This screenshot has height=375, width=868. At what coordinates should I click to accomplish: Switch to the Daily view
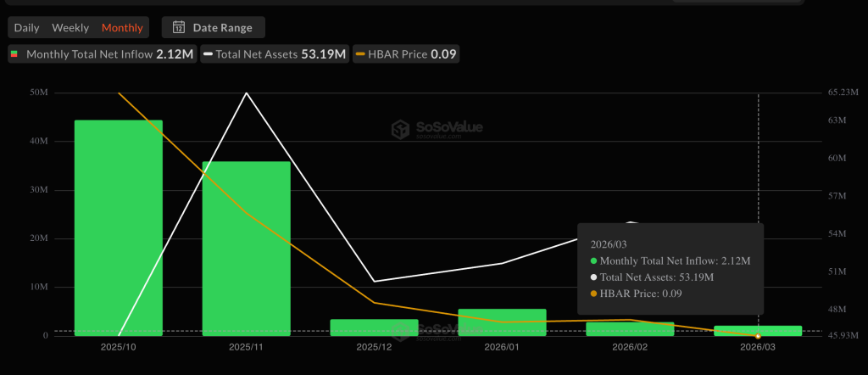(x=26, y=27)
